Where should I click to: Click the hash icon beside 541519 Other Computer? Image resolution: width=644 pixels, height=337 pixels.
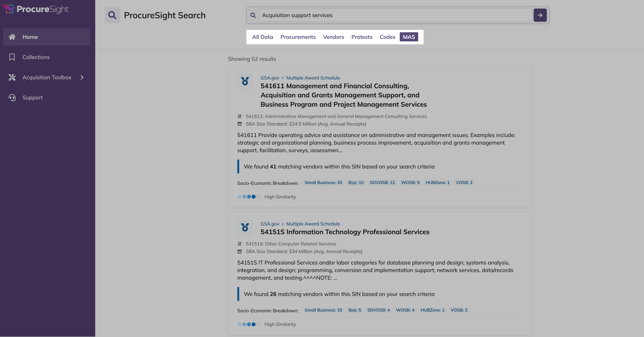pos(239,244)
